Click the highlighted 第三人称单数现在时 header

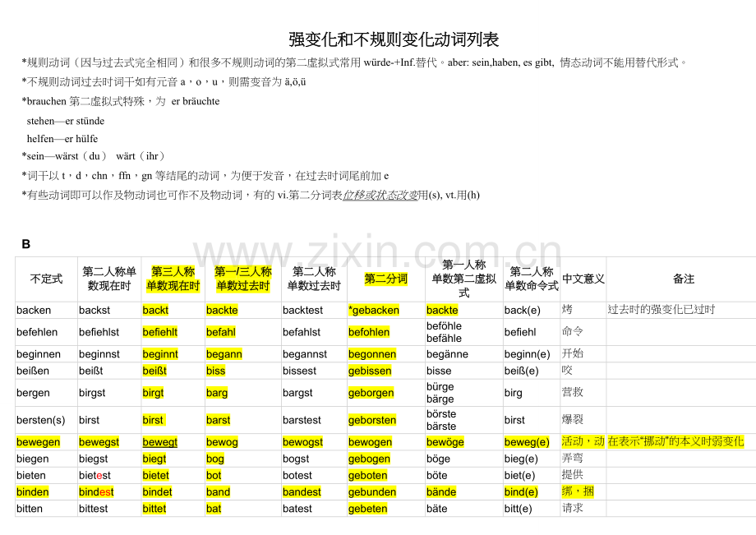[x=172, y=279]
